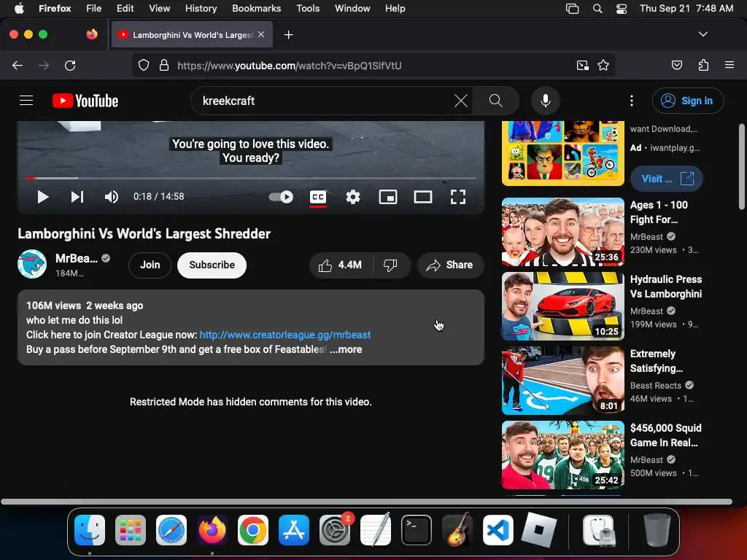Share this video
Viewport: 747px width, 560px height.
click(x=450, y=265)
